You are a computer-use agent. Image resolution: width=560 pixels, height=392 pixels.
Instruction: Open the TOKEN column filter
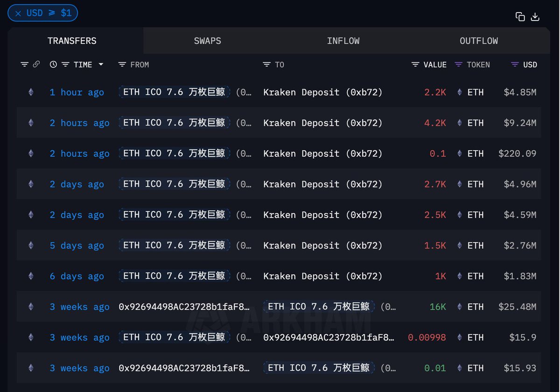click(x=459, y=64)
